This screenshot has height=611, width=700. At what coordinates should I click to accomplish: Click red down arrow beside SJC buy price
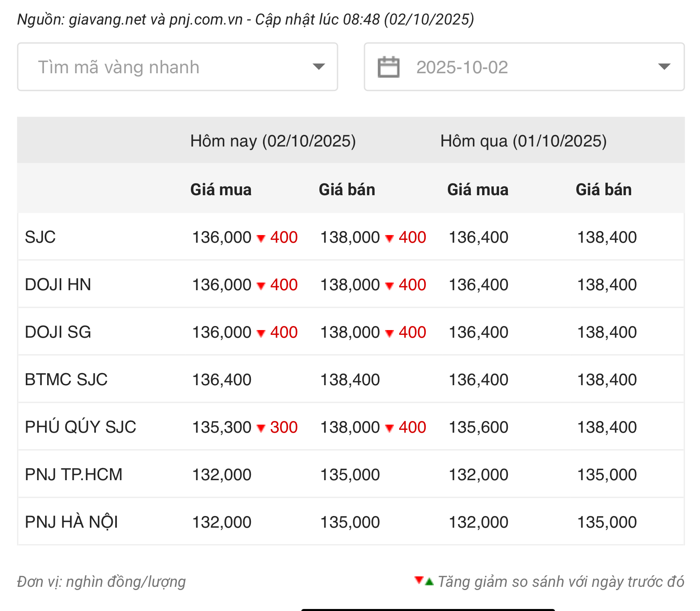(x=261, y=238)
